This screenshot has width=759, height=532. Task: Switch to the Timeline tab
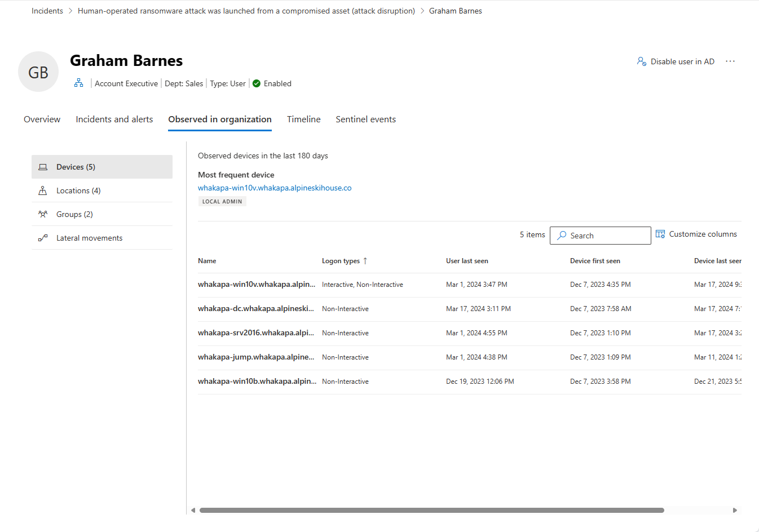point(303,119)
